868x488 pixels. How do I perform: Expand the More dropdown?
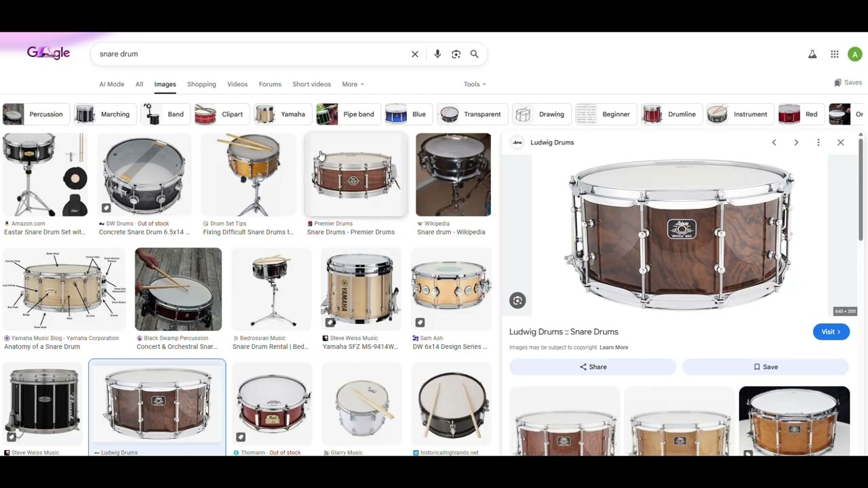(353, 84)
